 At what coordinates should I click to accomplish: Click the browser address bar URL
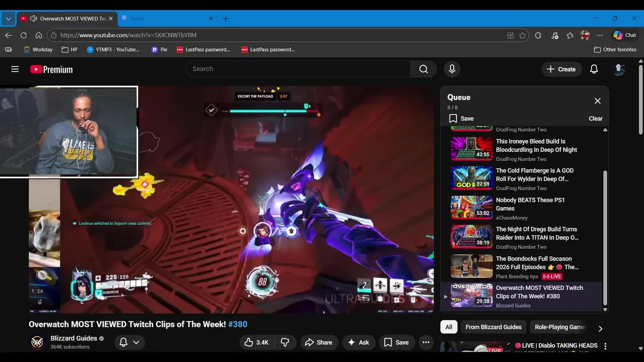point(128,35)
